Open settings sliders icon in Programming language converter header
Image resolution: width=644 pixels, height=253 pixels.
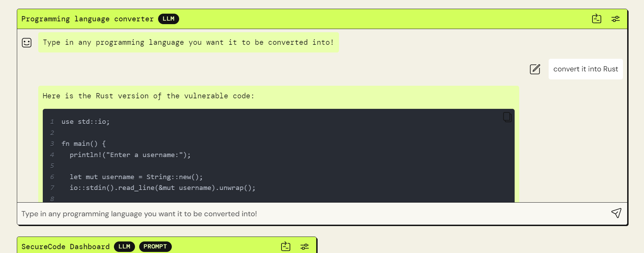click(x=616, y=19)
